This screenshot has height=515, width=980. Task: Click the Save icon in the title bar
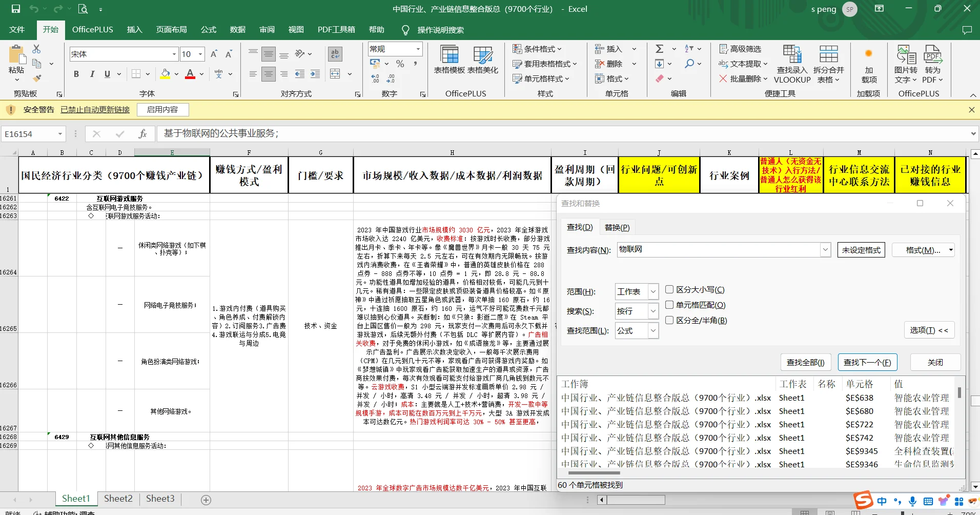[x=16, y=9]
